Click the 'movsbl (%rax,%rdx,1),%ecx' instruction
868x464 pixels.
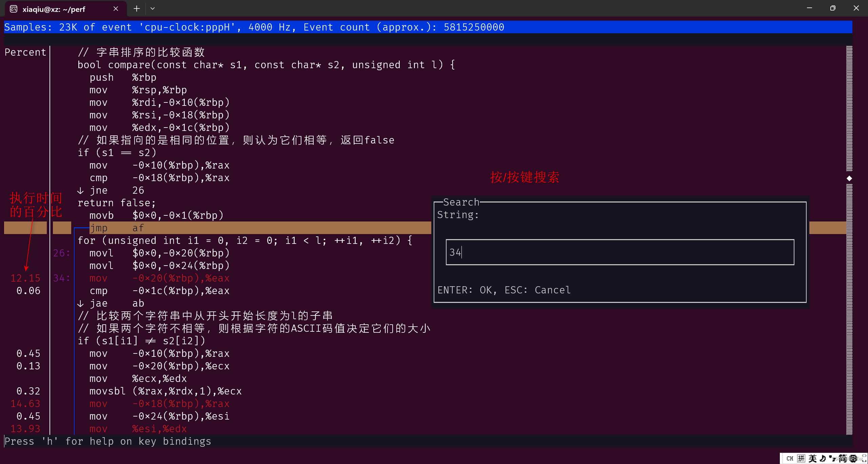(165, 391)
